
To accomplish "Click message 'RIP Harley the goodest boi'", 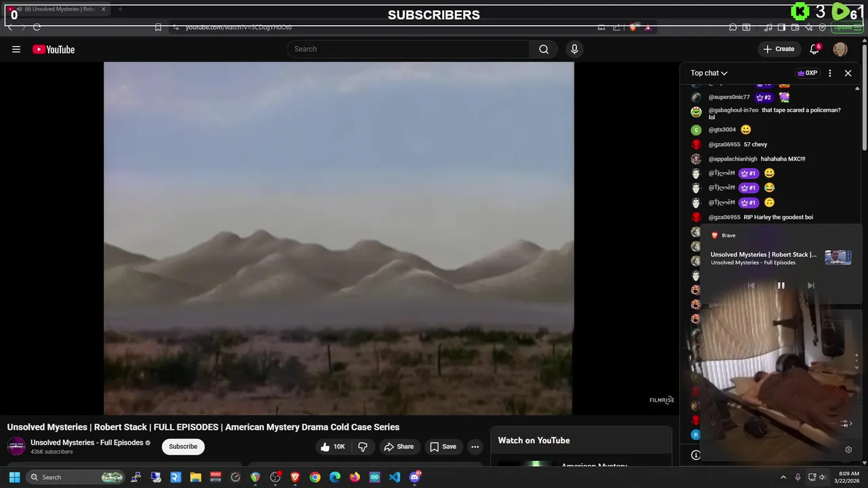I will click(778, 217).
